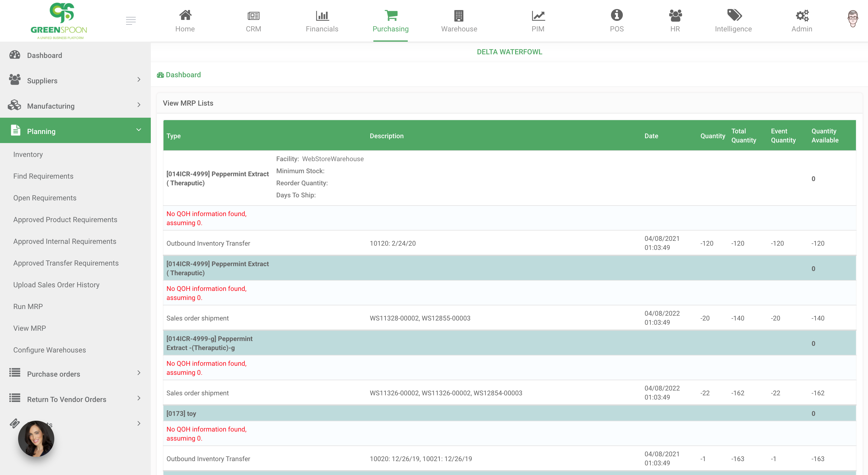
Task: Switch to the Home tab
Action: pos(185,20)
